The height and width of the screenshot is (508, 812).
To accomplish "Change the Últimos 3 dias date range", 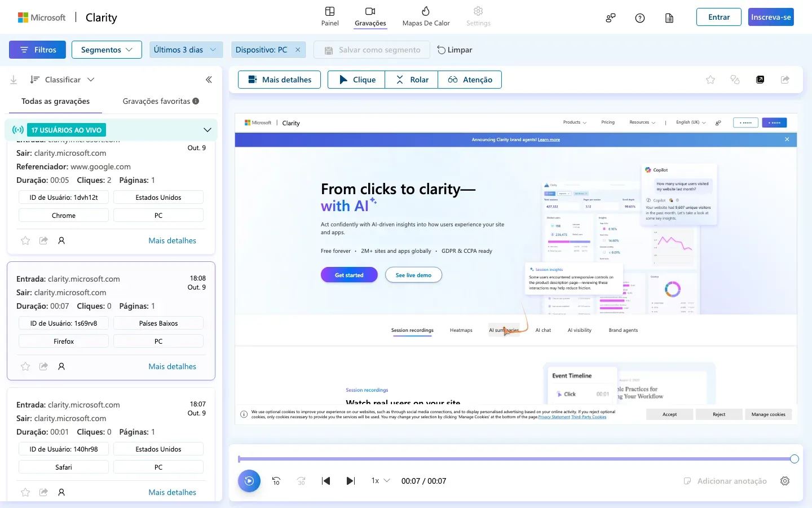I will tap(186, 50).
